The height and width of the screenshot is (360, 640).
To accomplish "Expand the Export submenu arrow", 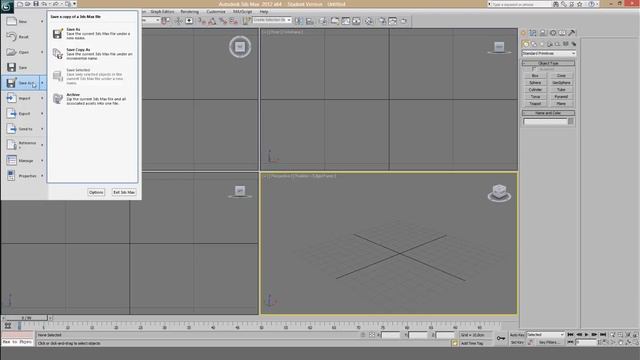I will 42,113.
